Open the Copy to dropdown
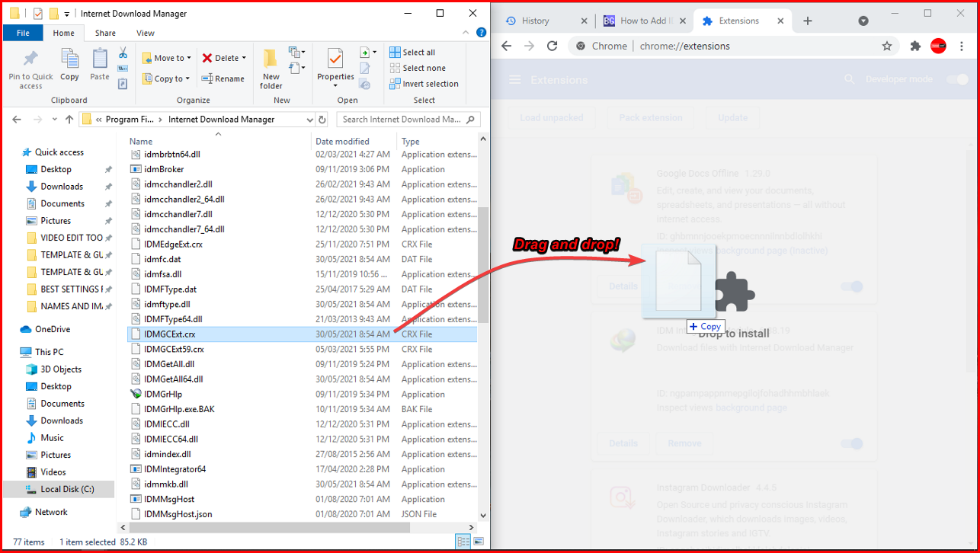 (x=166, y=78)
